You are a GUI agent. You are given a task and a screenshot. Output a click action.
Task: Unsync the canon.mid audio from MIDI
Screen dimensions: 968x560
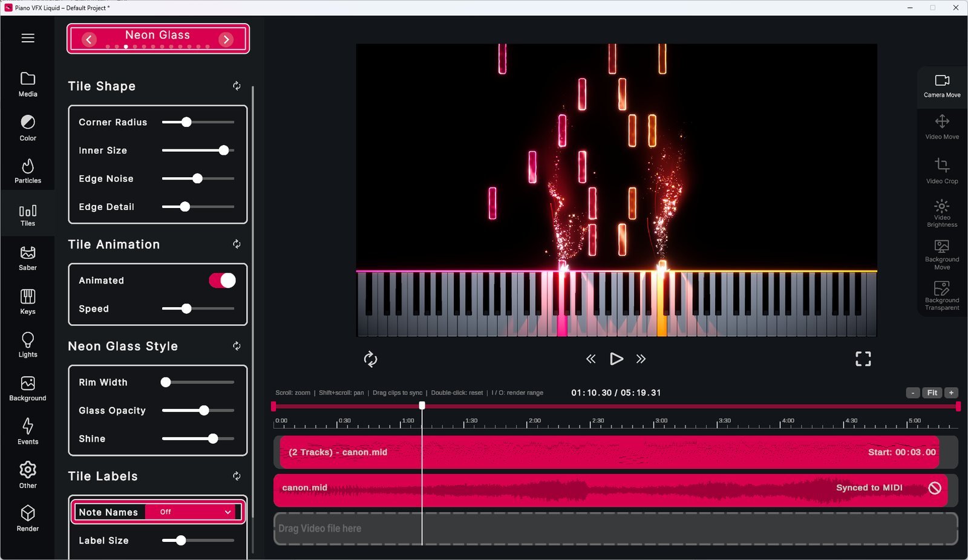pos(935,487)
